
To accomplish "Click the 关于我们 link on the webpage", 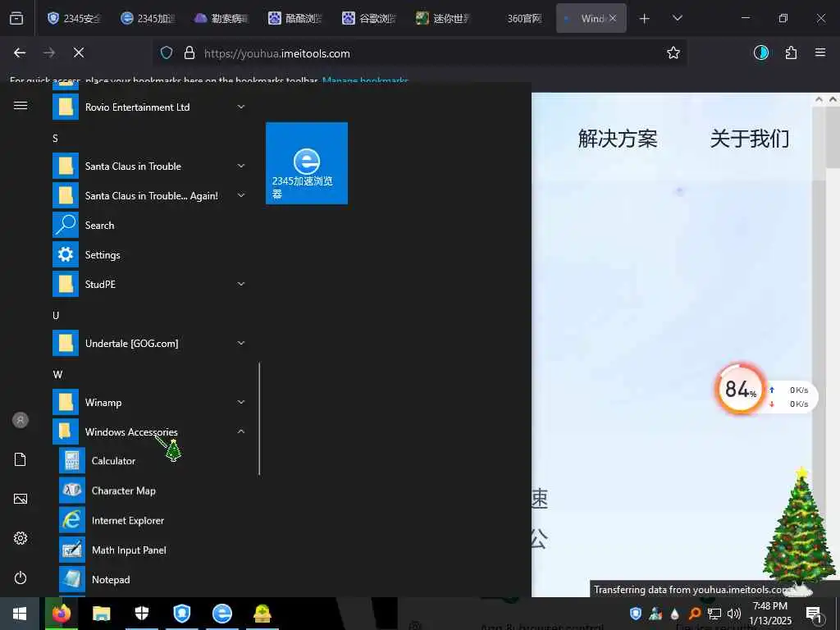I will (750, 139).
